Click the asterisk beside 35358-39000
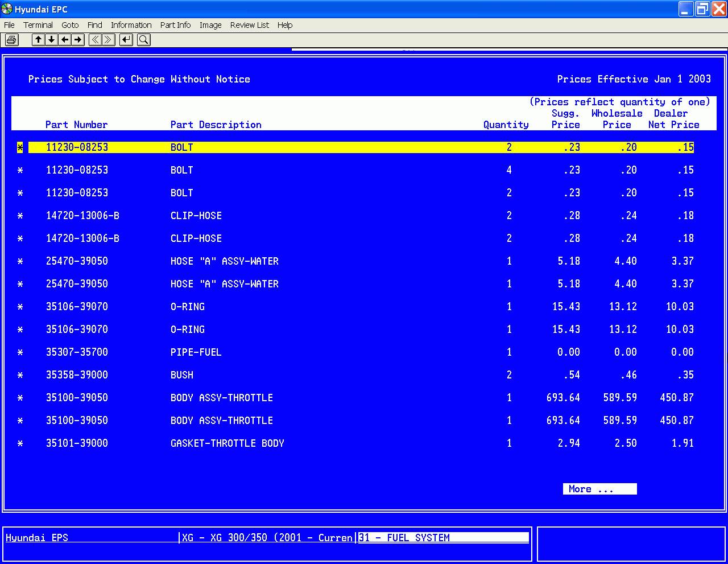The width and height of the screenshot is (728, 564). [x=20, y=375]
